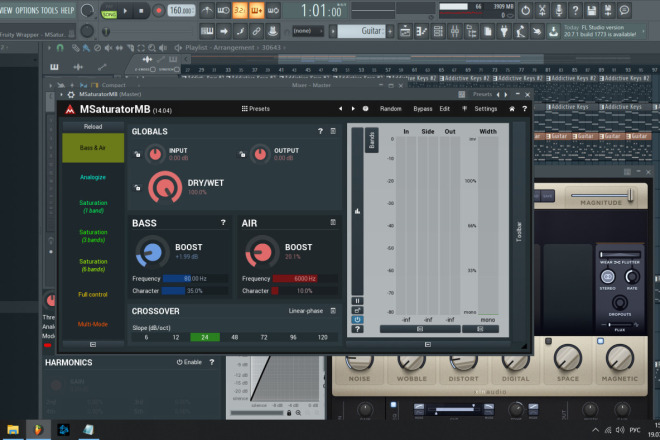Open the plugin picker plug icon
The height and width of the screenshot is (440, 660).
(504, 31)
